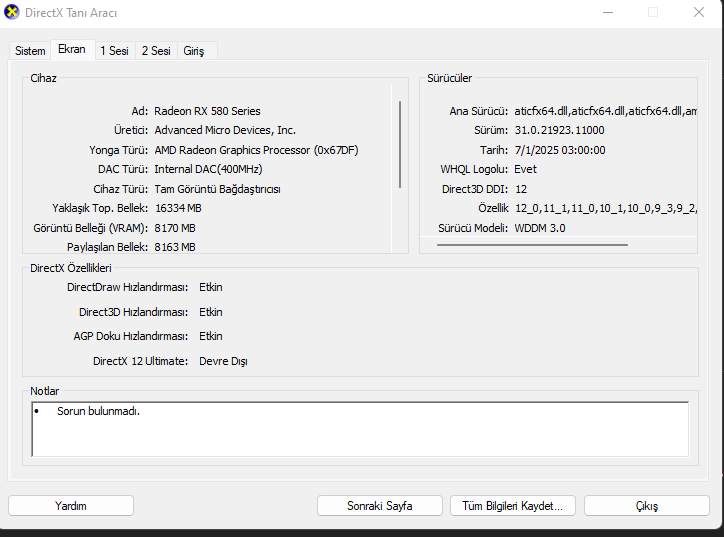
Task: Click 'Advanced Micro Devices, Inc.' text
Action: tap(225, 130)
